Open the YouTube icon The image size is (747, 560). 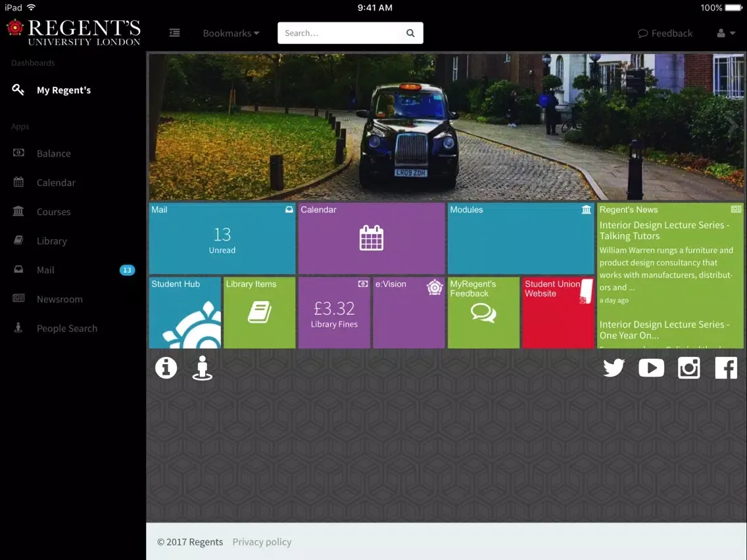tap(651, 368)
